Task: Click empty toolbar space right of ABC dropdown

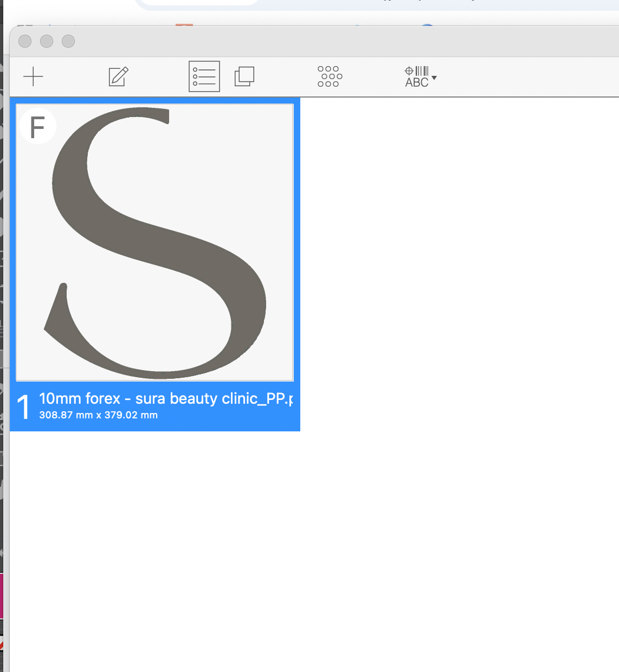Action: (x=526, y=76)
